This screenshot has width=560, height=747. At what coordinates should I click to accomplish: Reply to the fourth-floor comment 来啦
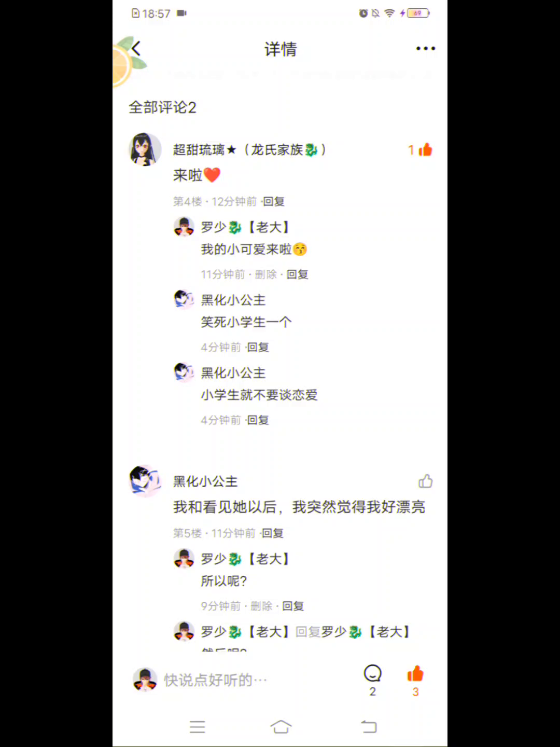(x=274, y=201)
